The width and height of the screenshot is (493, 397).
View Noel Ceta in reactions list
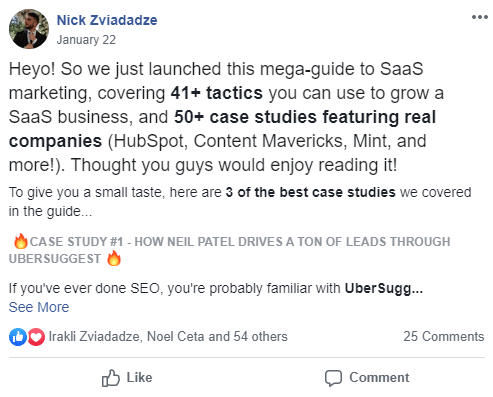pyautogui.click(x=176, y=337)
